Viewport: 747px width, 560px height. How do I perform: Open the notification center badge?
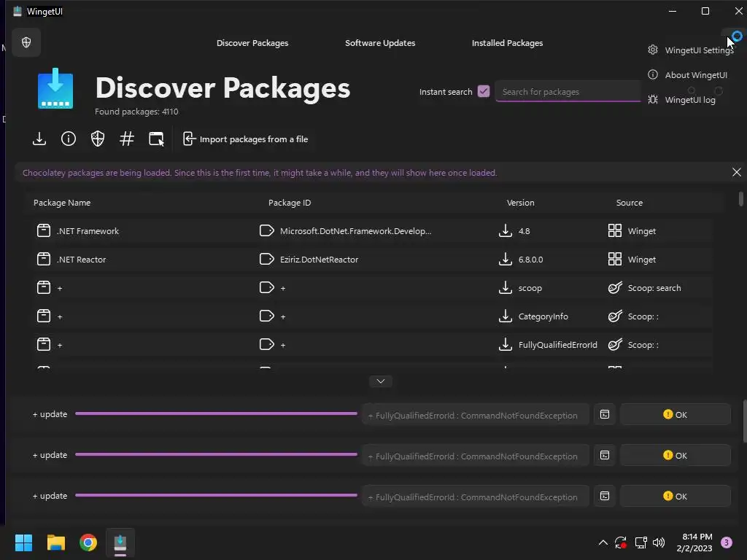point(726,542)
